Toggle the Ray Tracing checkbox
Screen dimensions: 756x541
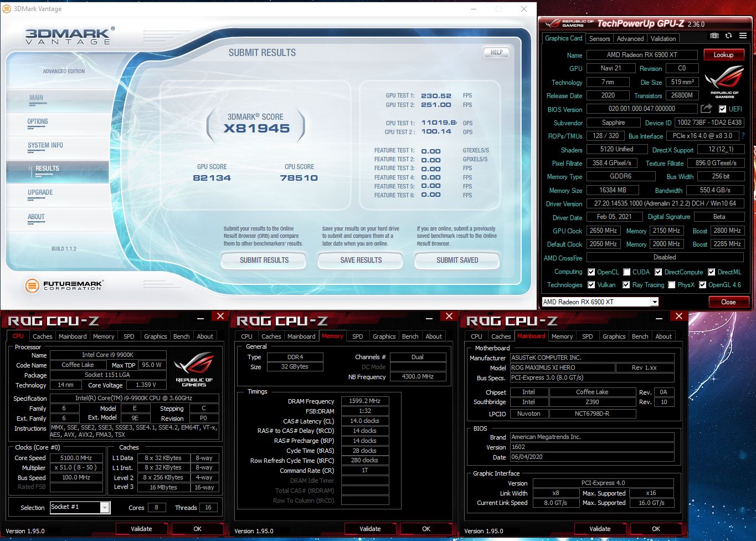[626, 285]
